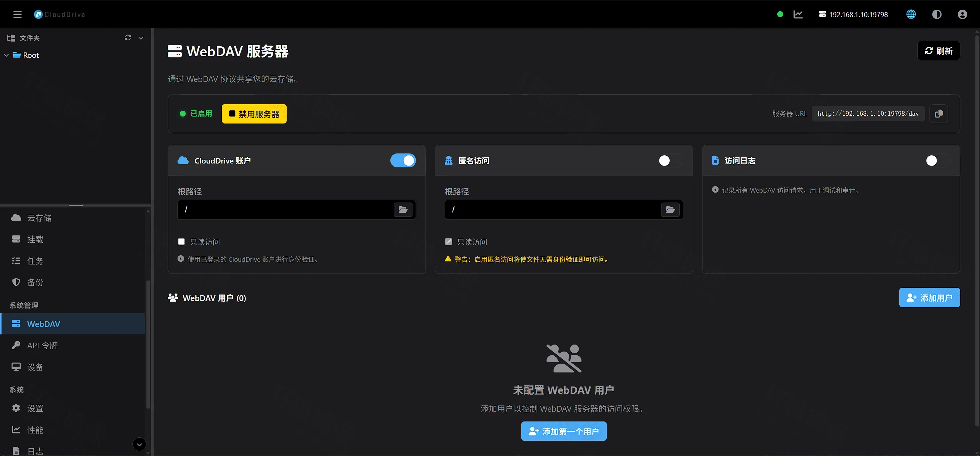Click the CloudDrive account info icon
The image size is (980, 456).
coord(181,259)
